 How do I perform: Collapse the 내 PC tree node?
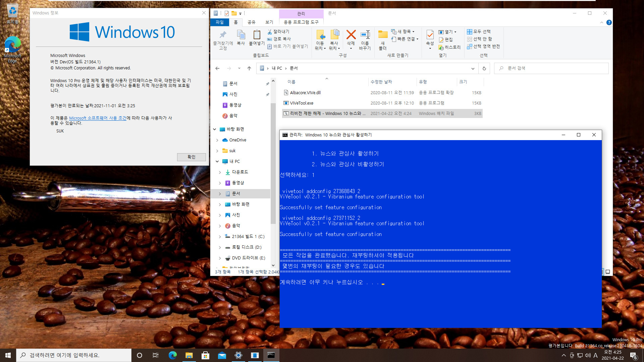tap(217, 162)
